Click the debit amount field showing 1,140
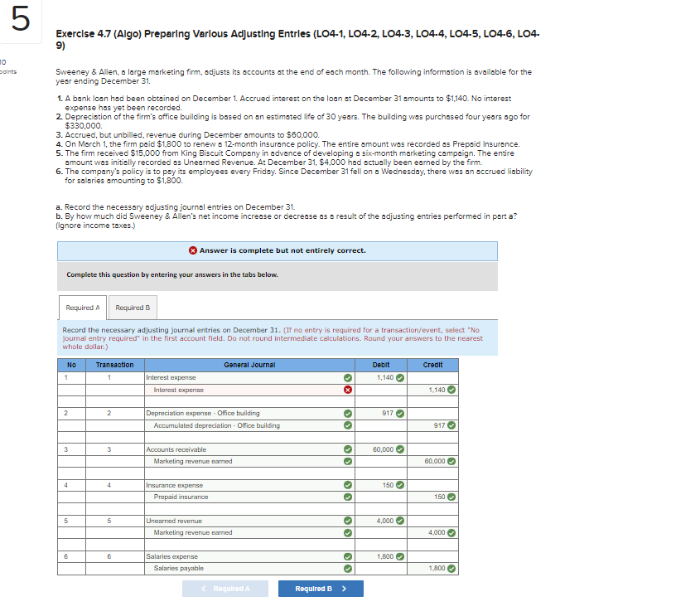 tap(381, 379)
